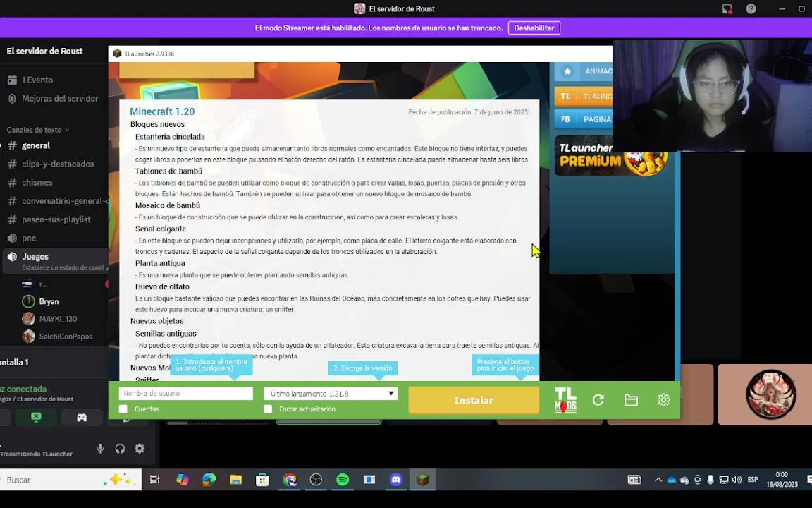This screenshot has width=812, height=508.
Task: Mute the Discord microphone
Action: tap(101, 449)
